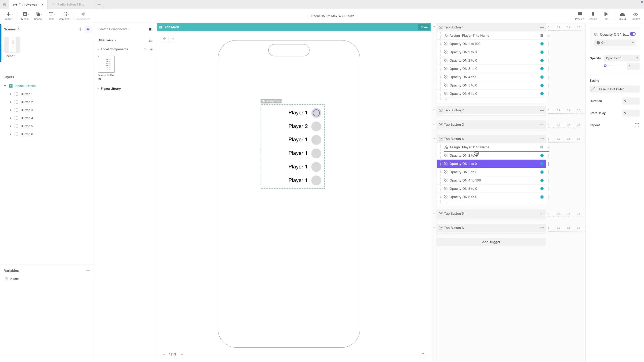Open the Import tool
This screenshot has width=644, height=362.
(x=8, y=16)
